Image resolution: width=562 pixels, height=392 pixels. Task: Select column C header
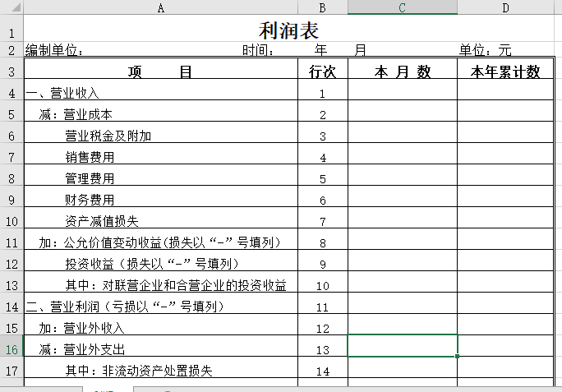(402, 7)
